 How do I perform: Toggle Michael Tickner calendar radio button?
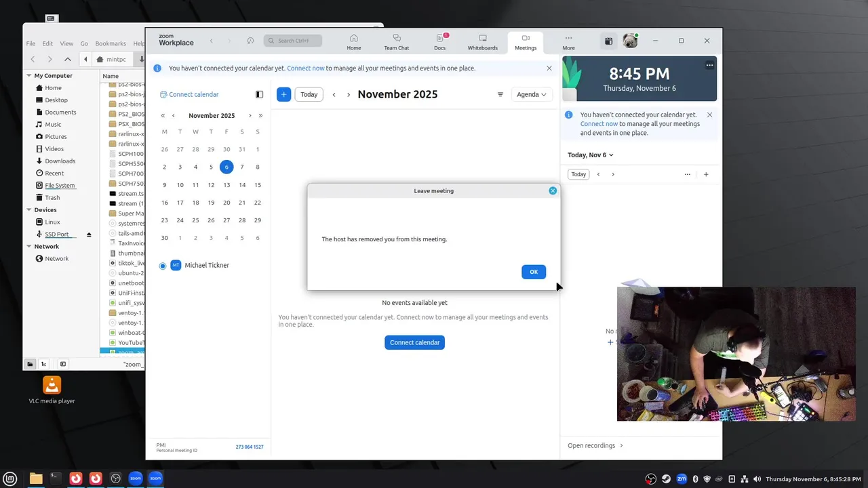(x=163, y=266)
